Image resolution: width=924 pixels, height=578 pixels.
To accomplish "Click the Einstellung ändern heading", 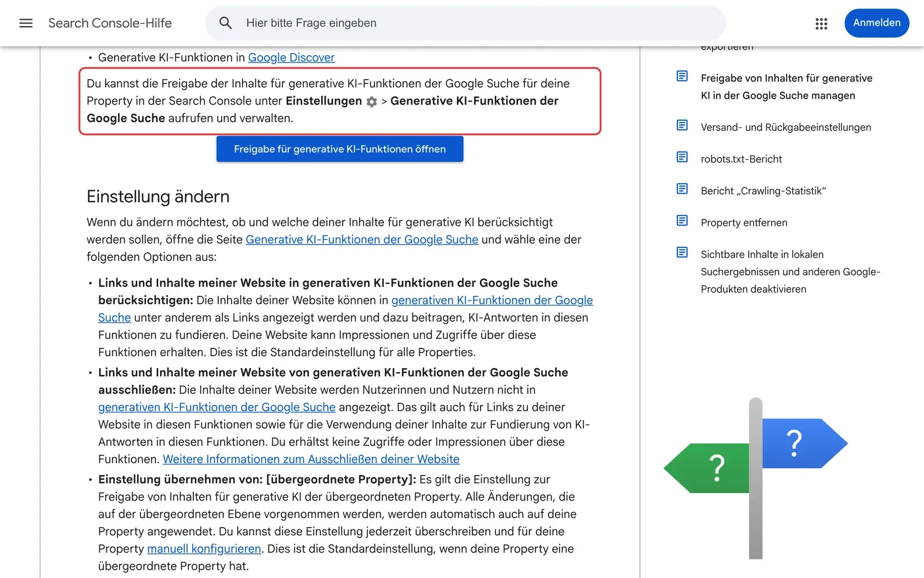I will 158,197.
